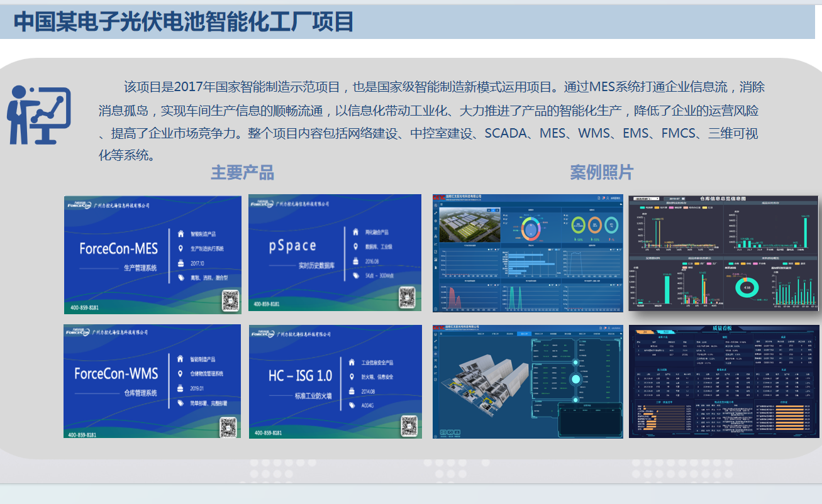Click the location pin icon on HC – ISG card
822x504 pixels.
click(352, 377)
